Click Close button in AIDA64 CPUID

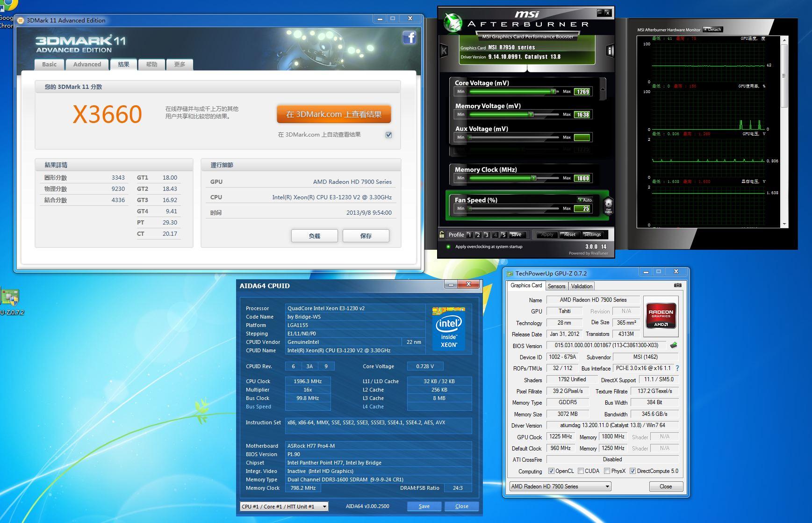pos(462,506)
